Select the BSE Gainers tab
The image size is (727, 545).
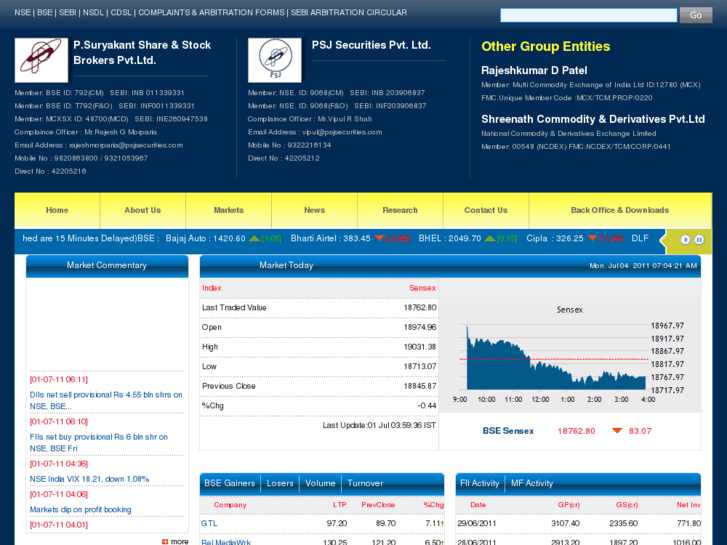tap(230, 483)
